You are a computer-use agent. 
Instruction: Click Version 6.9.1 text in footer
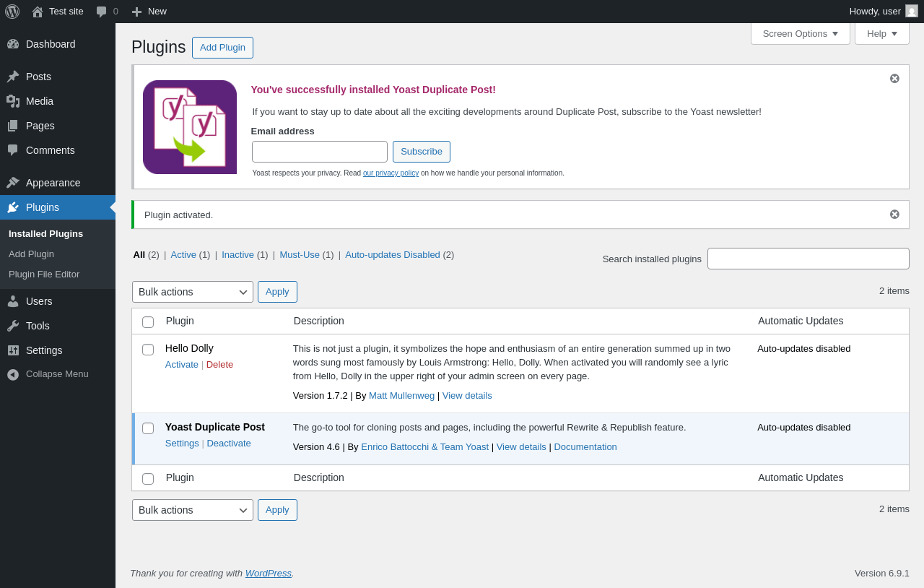(x=882, y=574)
